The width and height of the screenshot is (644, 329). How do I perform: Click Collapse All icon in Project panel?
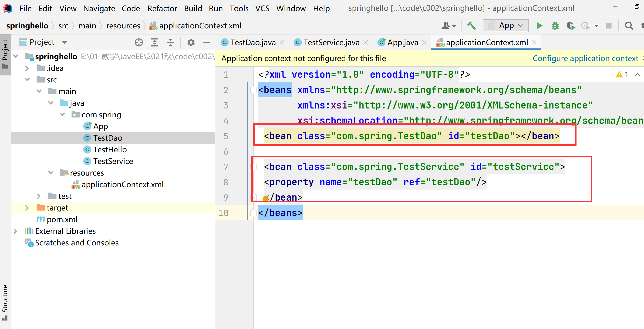point(171,42)
